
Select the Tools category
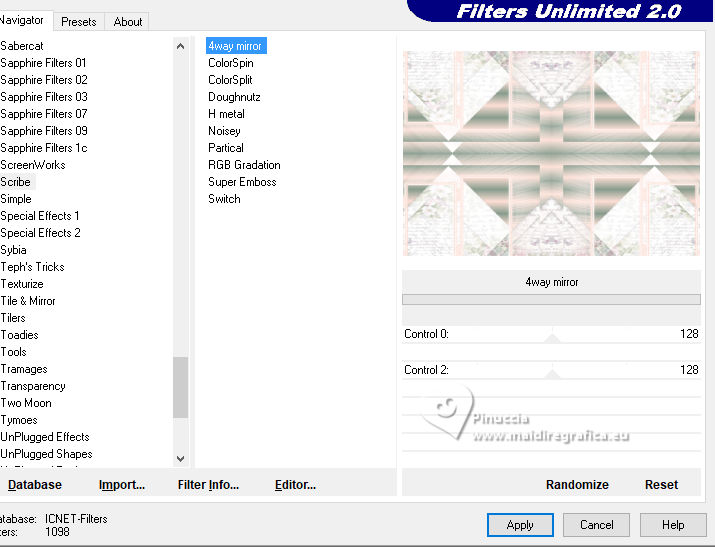(x=14, y=352)
